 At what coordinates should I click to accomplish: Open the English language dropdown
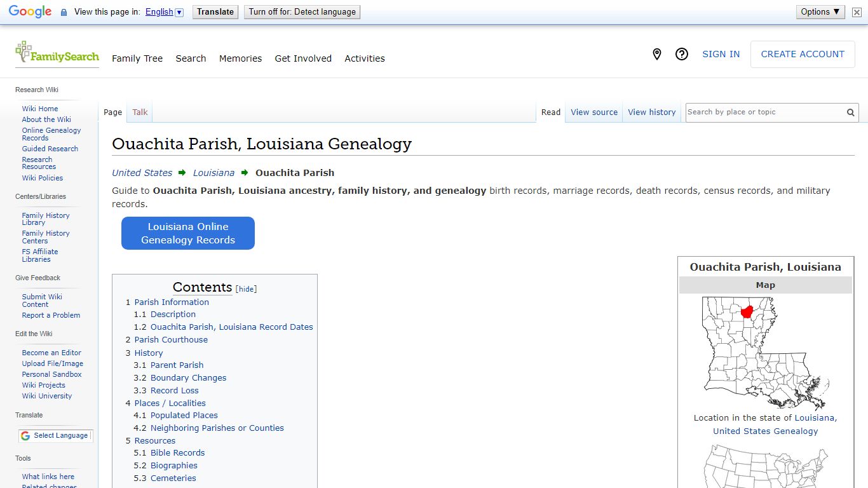164,12
